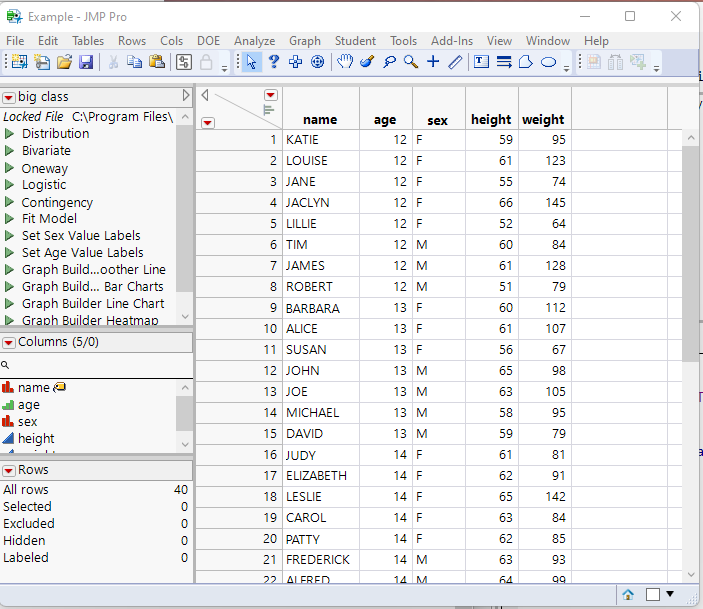Open the Graph menu
The image size is (703, 609).
305,41
